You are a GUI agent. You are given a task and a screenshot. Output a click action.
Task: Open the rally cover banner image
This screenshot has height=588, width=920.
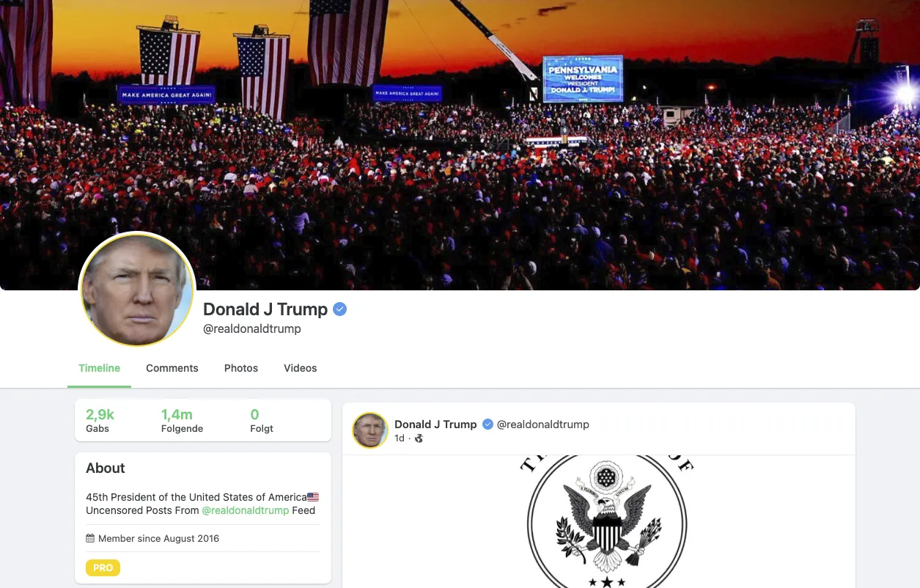(460, 145)
